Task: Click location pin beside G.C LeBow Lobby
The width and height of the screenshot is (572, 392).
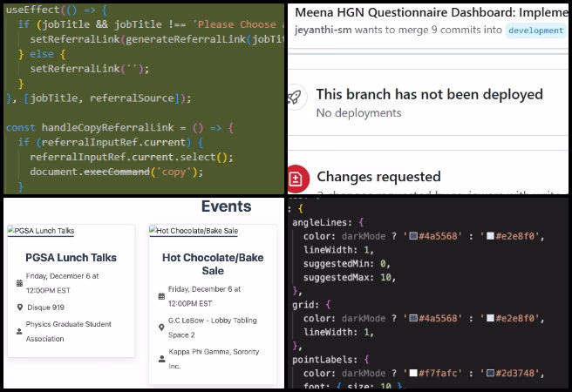Action: click(161, 328)
